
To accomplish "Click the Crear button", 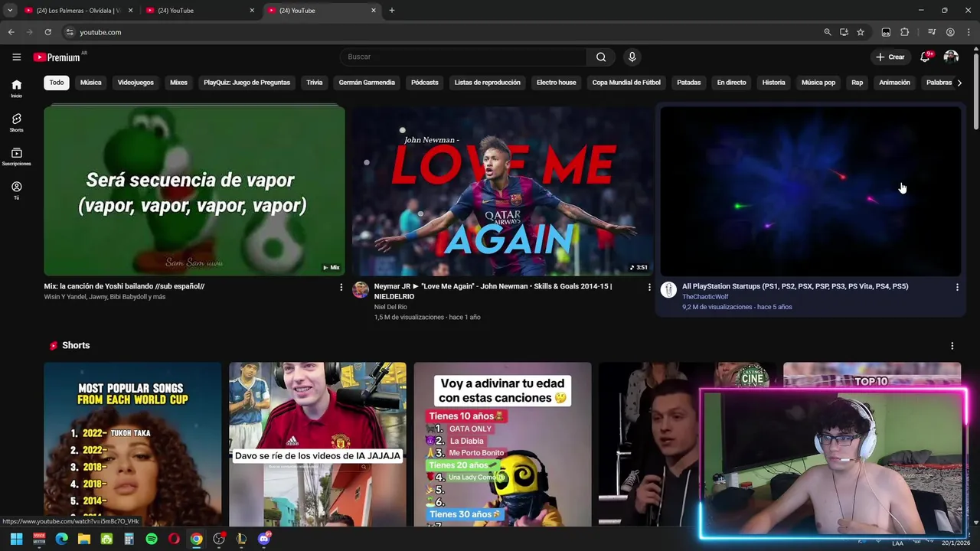I will click(890, 57).
